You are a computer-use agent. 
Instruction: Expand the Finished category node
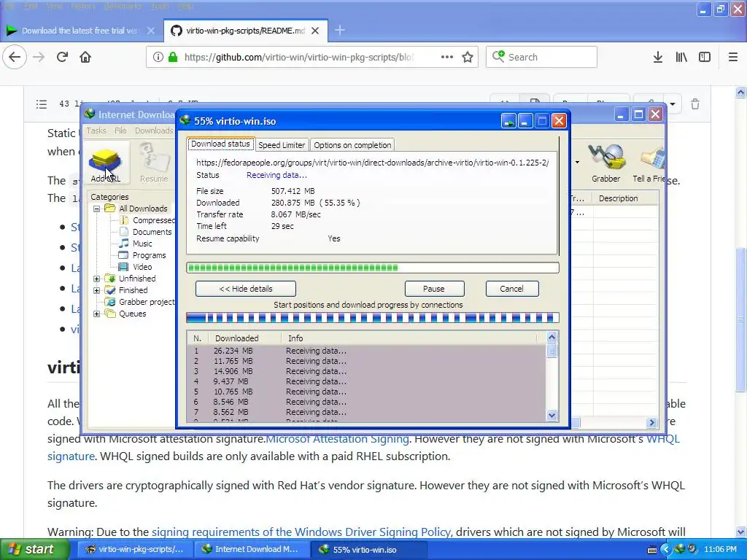click(x=97, y=290)
